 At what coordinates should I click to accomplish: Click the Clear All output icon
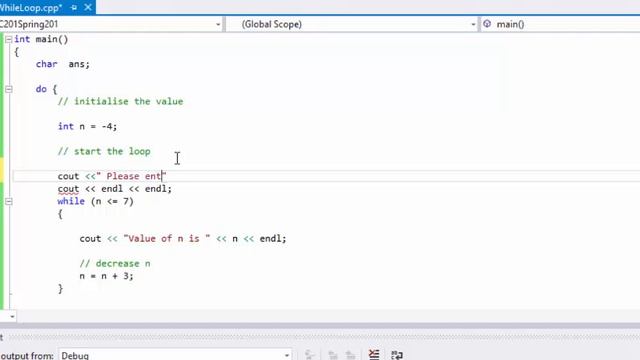tap(374, 355)
